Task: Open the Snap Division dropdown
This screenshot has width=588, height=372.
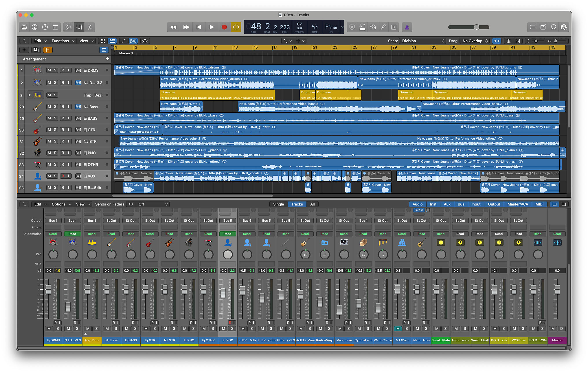Action: [422, 41]
